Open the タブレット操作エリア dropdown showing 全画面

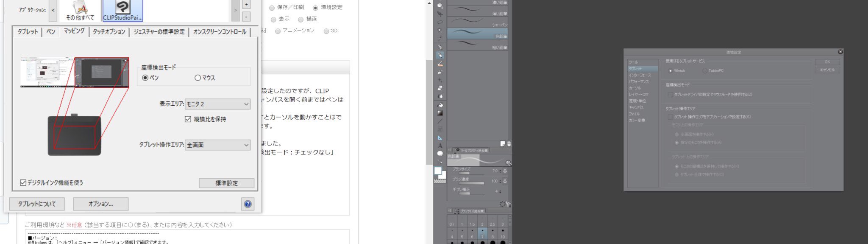tap(218, 145)
